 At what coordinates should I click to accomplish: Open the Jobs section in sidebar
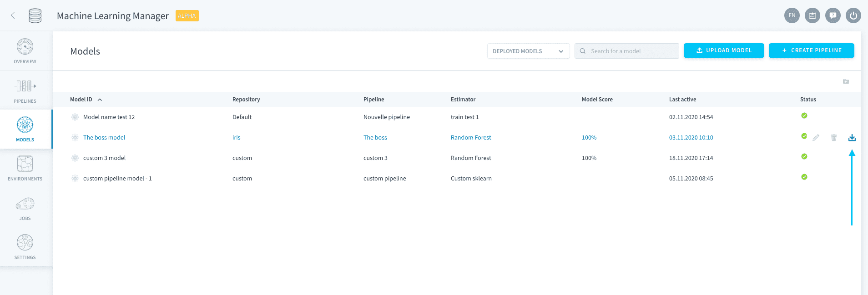click(x=25, y=208)
